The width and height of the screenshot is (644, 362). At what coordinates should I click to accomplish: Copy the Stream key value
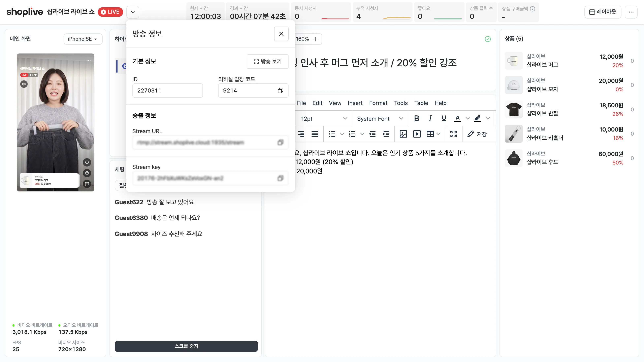pos(280,178)
